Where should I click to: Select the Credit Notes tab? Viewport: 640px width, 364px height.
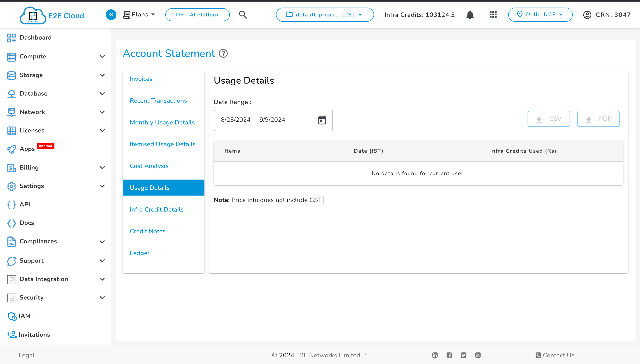coord(147,231)
